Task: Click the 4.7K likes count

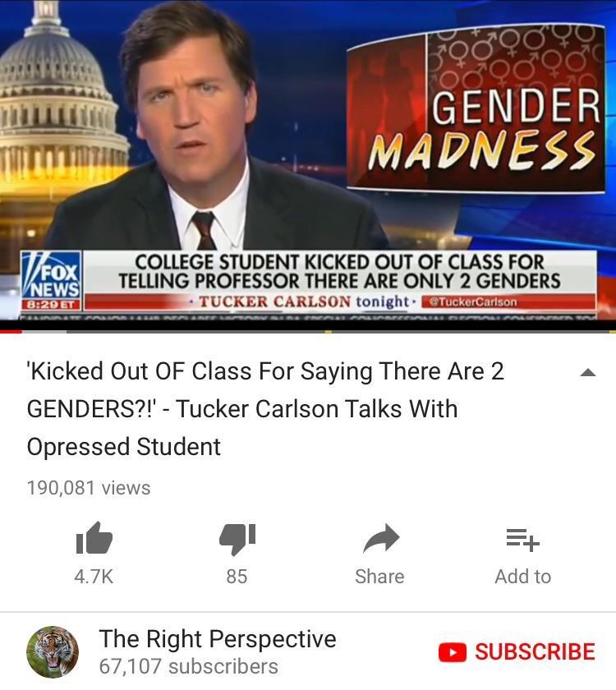Action: click(x=94, y=577)
